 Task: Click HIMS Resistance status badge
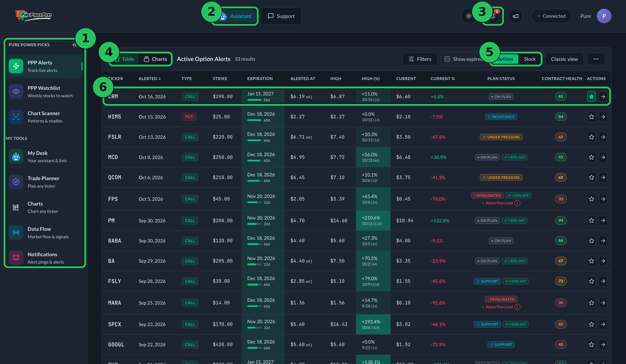click(501, 117)
